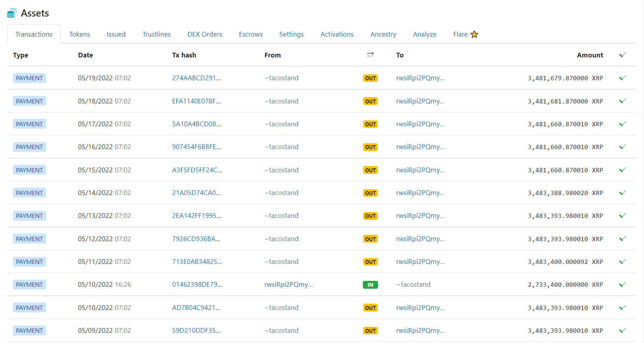The image size is (644, 343).
Task: Click the star icon beside Flare
Action: pos(474,35)
